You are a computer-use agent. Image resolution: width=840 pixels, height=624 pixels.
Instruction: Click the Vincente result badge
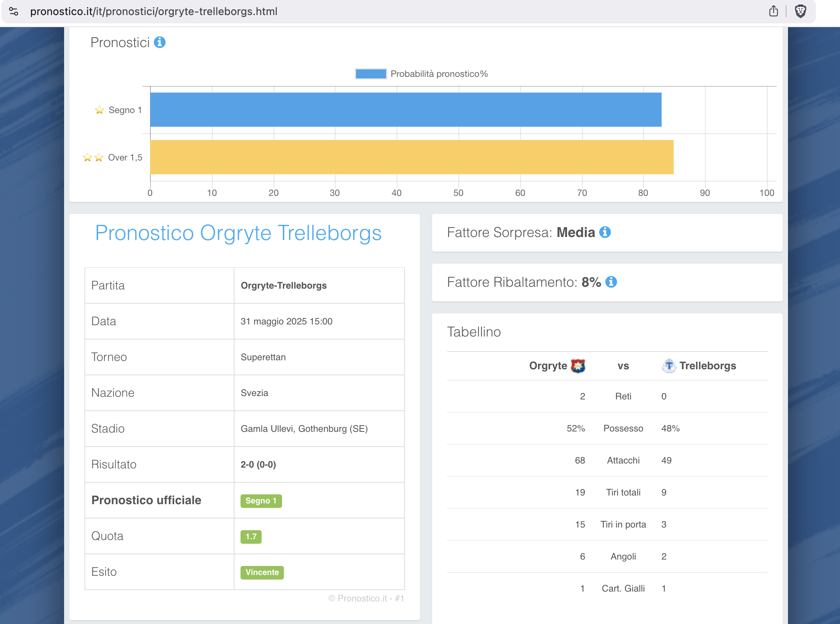pos(262,573)
